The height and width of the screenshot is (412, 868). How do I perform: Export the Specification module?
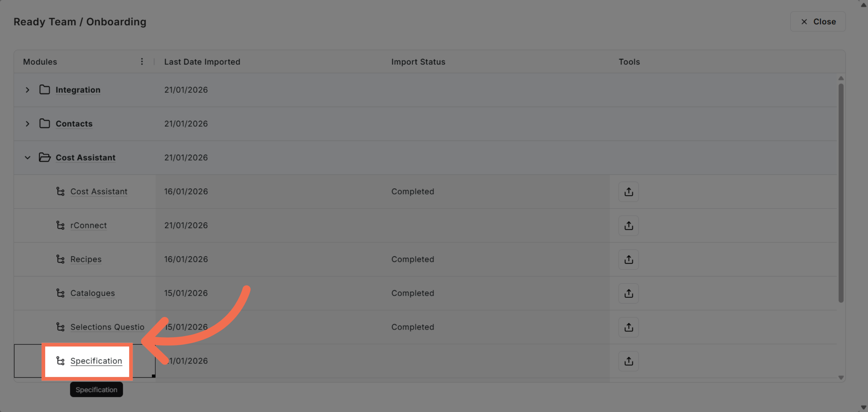tap(628, 361)
